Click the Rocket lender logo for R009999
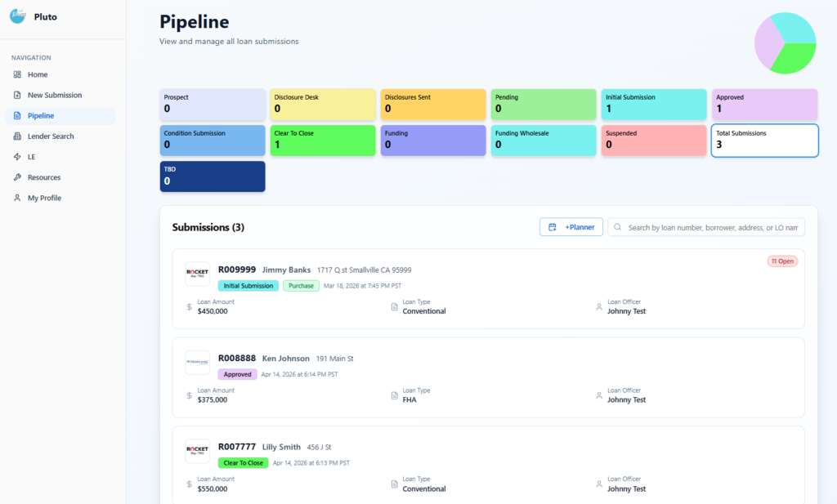This screenshot has width=837, height=504. tap(197, 274)
